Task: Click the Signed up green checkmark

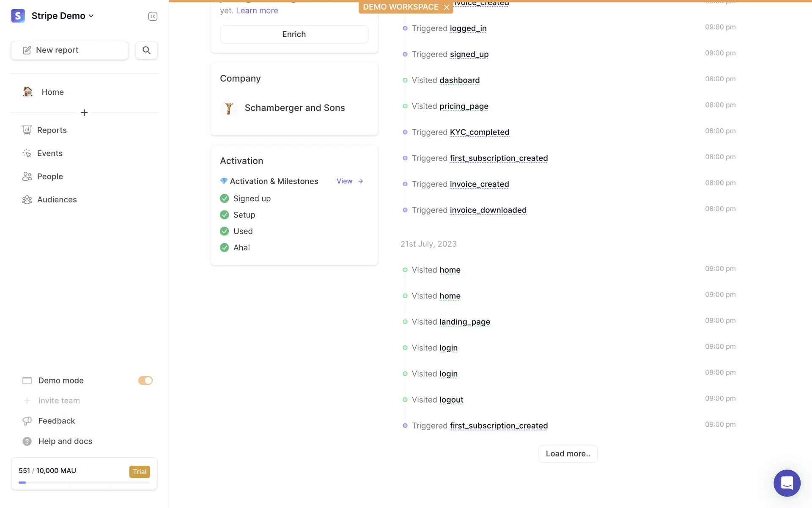Action: (x=225, y=199)
